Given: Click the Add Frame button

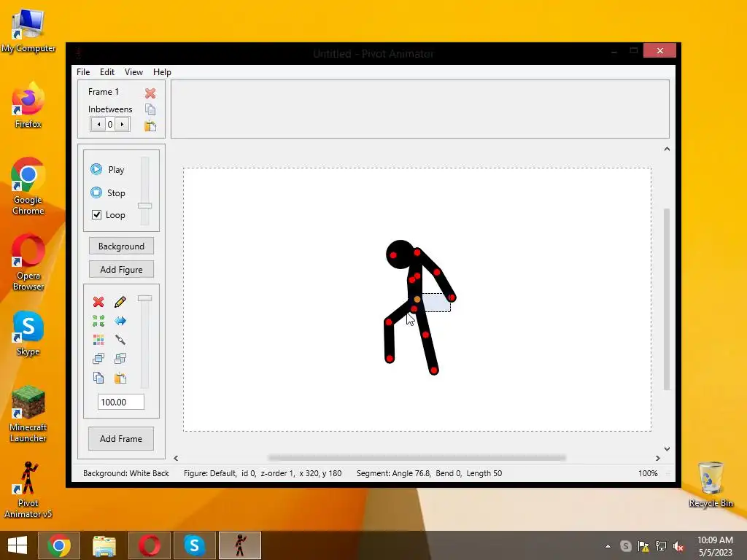Looking at the screenshot, I should point(121,438).
